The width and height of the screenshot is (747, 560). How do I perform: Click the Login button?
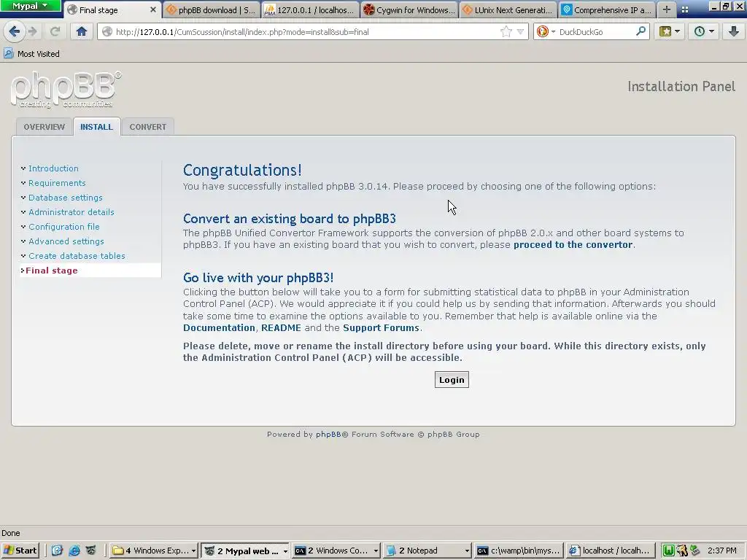[x=452, y=379]
